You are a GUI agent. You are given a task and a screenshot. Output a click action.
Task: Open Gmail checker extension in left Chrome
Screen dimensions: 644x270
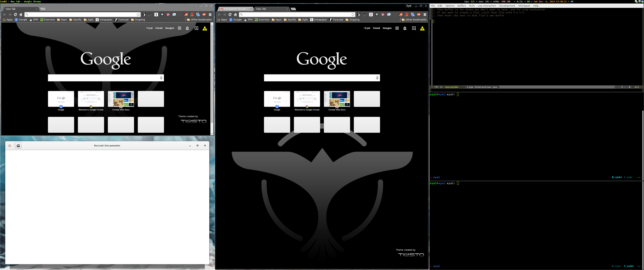168,14
